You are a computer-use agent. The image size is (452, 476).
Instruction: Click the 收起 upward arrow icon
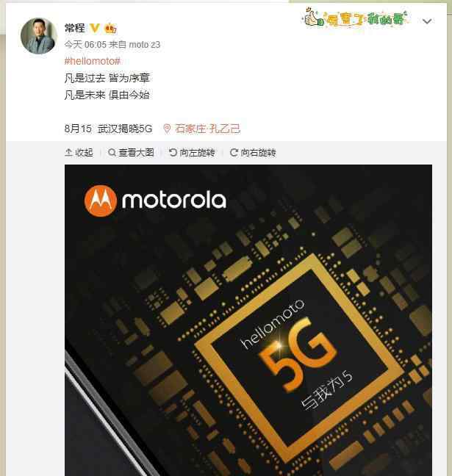tap(68, 152)
